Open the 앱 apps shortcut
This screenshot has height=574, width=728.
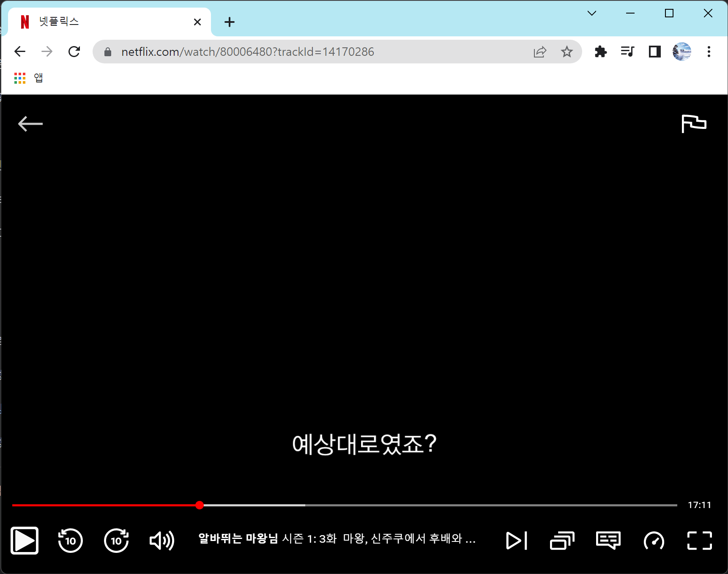[28, 78]
